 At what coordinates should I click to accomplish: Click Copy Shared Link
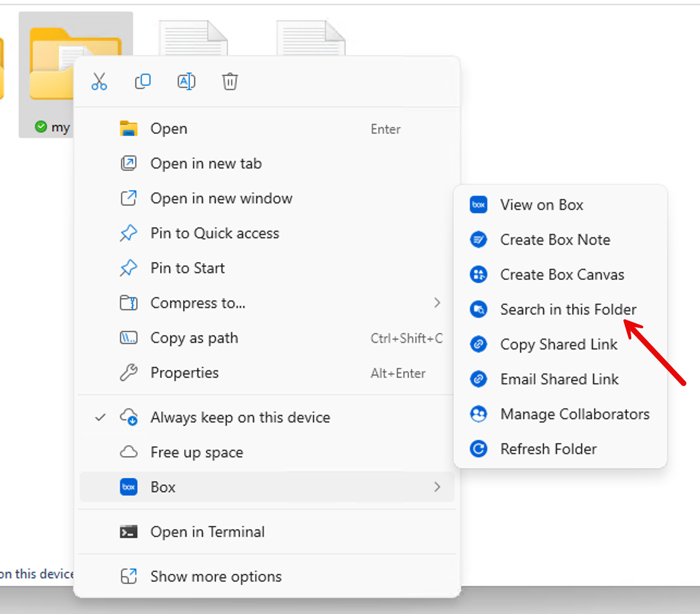(x=558, y=344)
